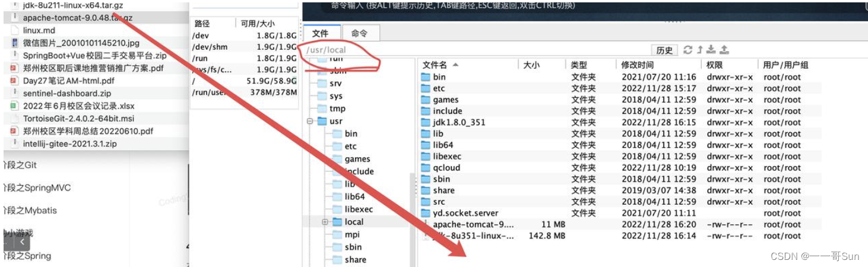Open the 历史 path history button

click(664, 50)
